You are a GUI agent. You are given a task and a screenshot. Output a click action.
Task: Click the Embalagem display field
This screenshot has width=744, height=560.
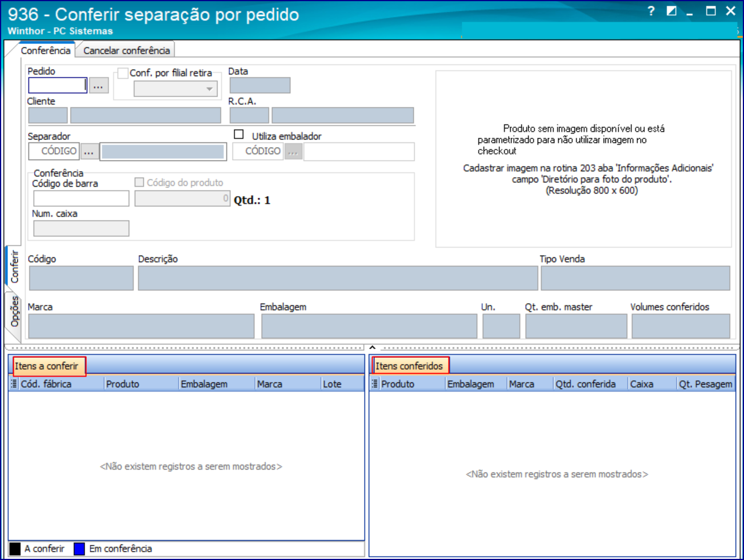point(369,326)
